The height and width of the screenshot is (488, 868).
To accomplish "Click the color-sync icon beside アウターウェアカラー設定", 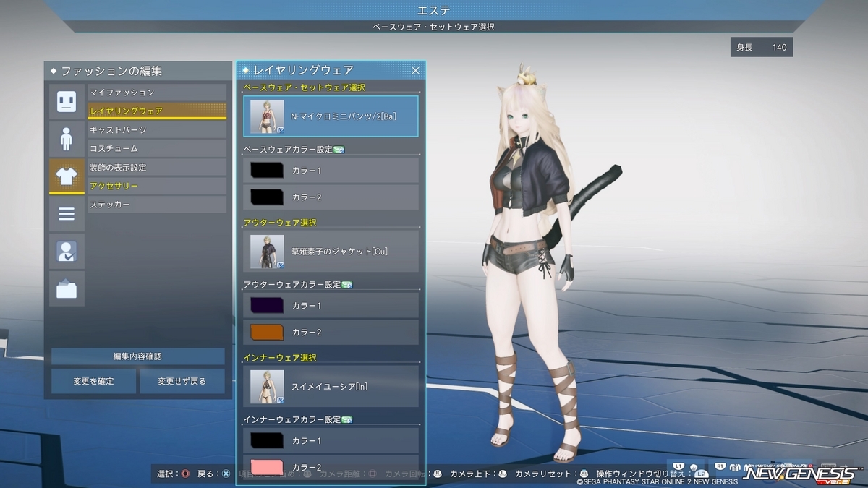I will click(x=346, y=285).
